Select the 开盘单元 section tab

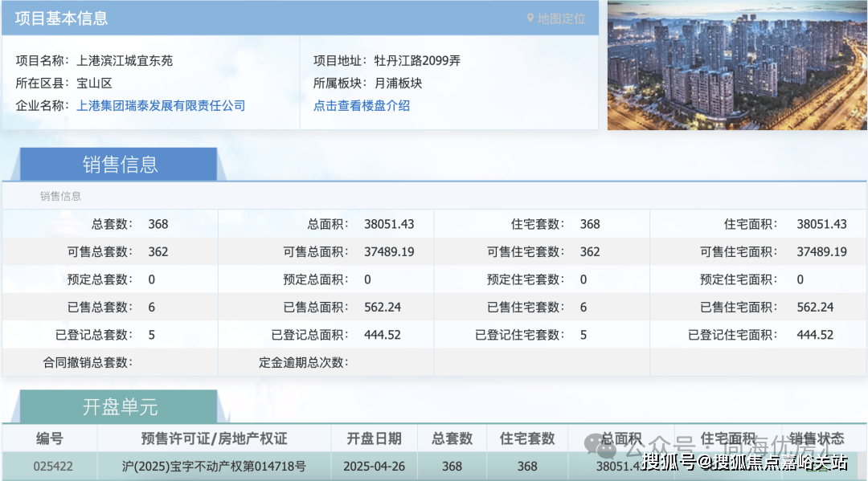tap(120, 407)
